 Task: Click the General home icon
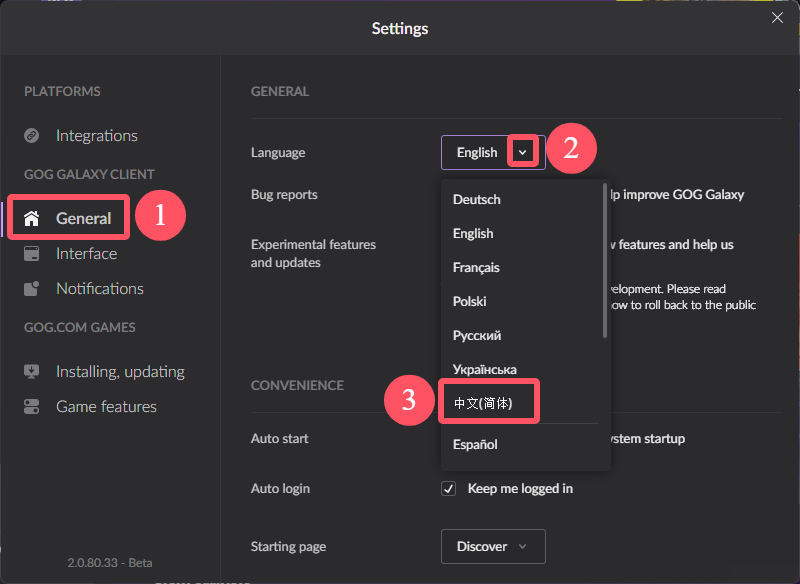[x=32, y=218]
